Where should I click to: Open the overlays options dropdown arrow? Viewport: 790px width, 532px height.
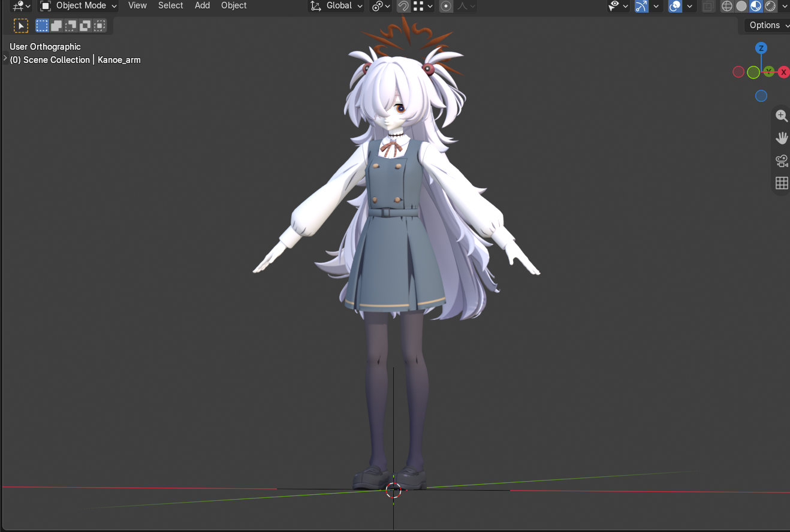tap(690, 6)
